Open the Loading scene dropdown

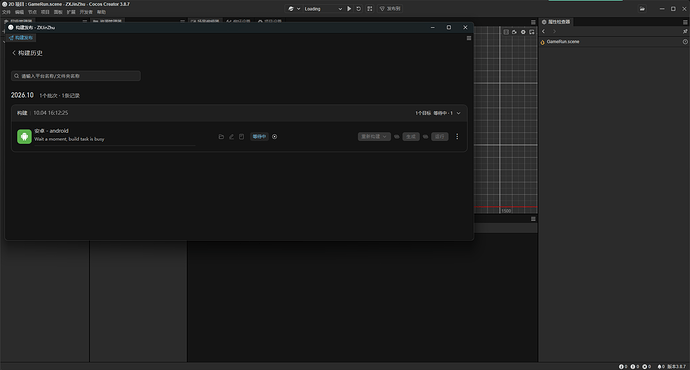pos(323,9)
